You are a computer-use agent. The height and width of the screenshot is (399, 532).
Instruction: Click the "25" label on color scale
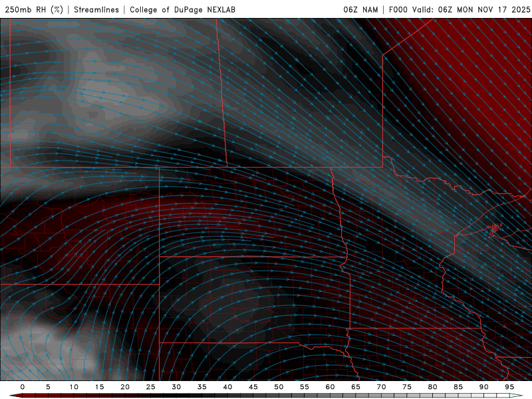[x=151, y=387]
